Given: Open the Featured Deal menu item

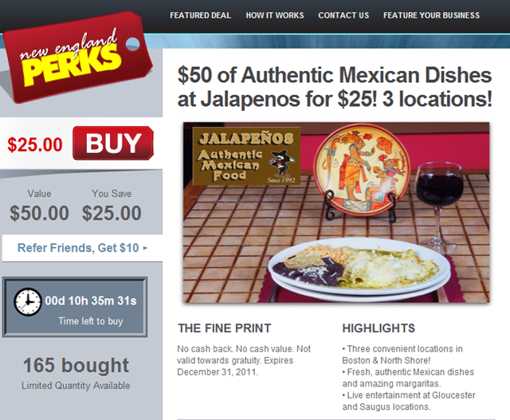Looking at the screenshot, I should tap(200, 15).
